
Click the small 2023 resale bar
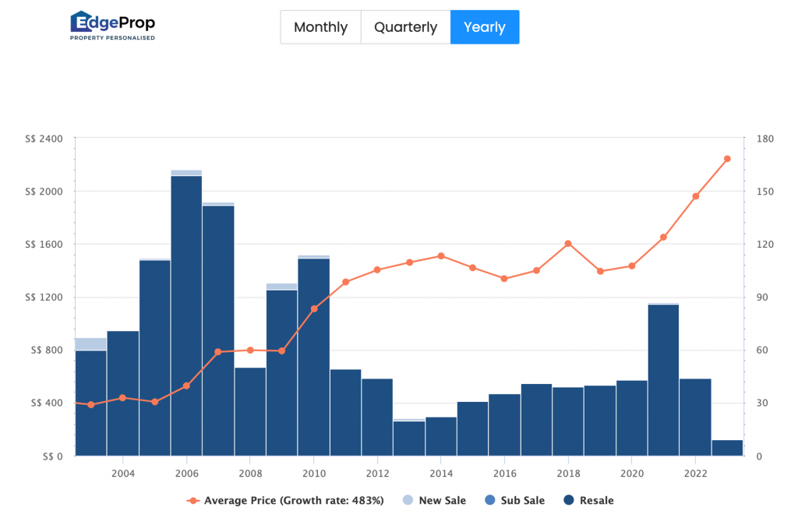point(727,448)
